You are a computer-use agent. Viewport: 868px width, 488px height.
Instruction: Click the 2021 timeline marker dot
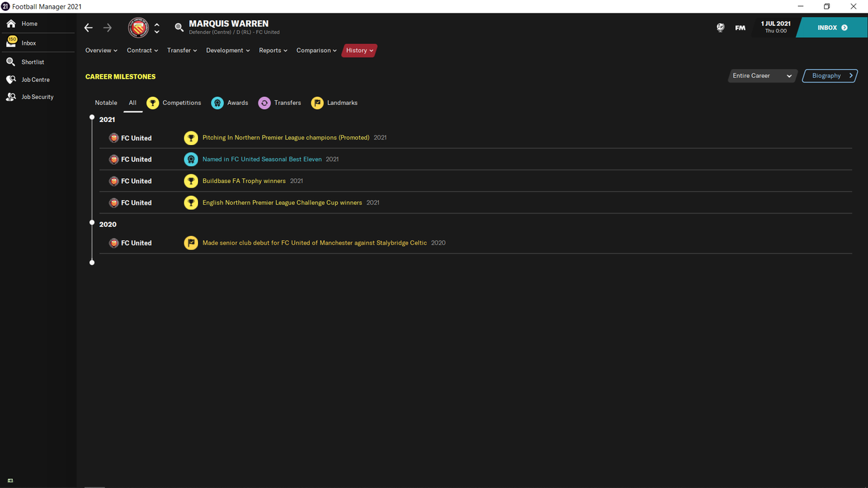92,117
